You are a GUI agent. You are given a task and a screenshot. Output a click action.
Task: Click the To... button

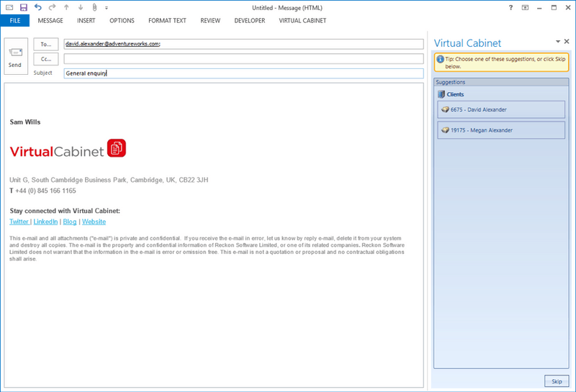point(46,44)
